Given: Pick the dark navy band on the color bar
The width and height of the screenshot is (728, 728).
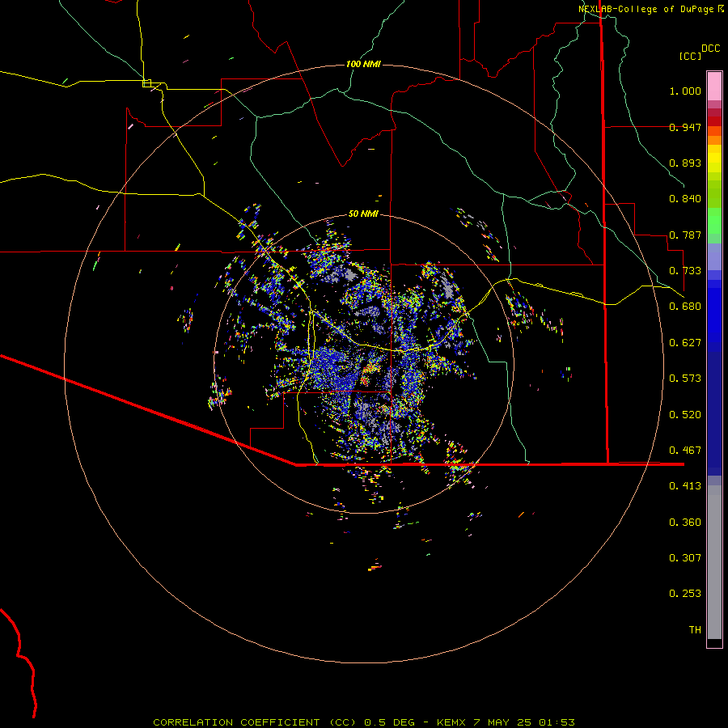Looking at the screenshot, I should (x=714, y=408).
